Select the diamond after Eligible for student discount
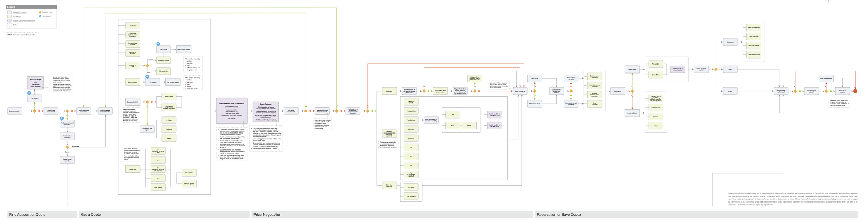The width and height of the screenshot is (868, 223). [x=475, y=91]
